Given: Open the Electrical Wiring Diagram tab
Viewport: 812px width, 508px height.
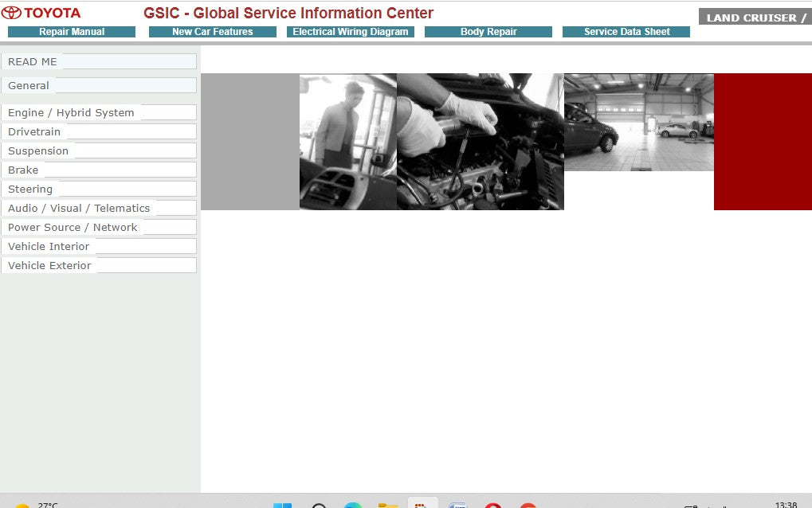Looking at the screenshot, I should (350, 32).
